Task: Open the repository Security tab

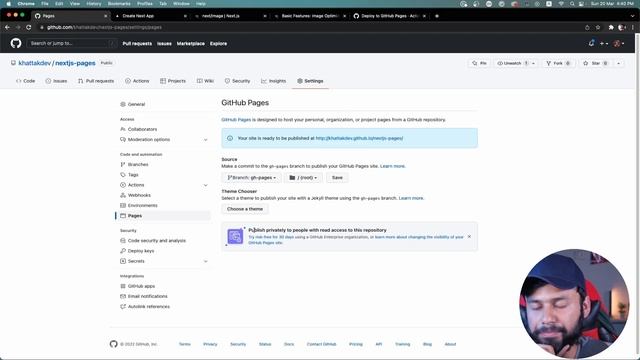Action: point(238,81)
